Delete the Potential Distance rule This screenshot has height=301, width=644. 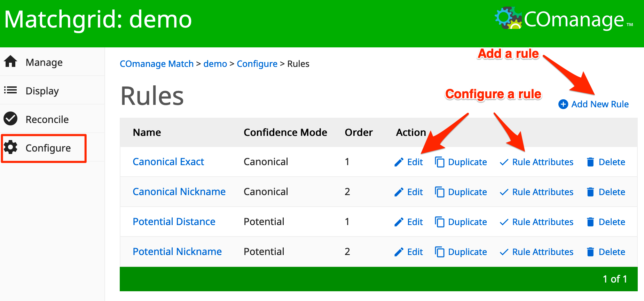point(612,222)
